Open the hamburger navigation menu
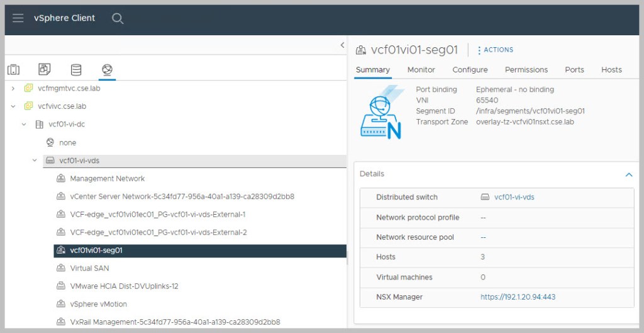This screenshot has width=644, height=333. (x=18, y=18)
